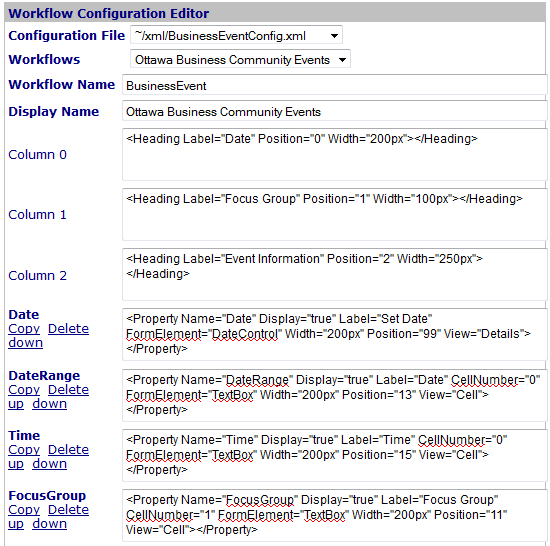
Task: Click the bold DateRange property name
Action: click(x=44, y=376)
